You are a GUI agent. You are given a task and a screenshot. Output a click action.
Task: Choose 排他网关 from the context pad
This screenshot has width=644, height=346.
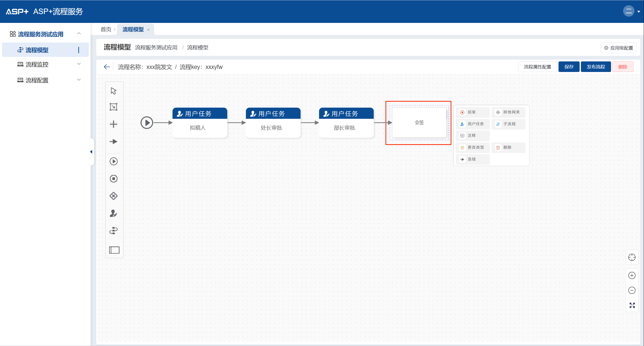(508, 112)
